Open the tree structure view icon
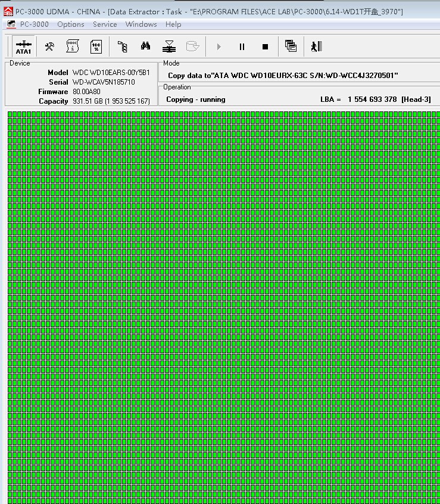 click(x=123, y=46)
